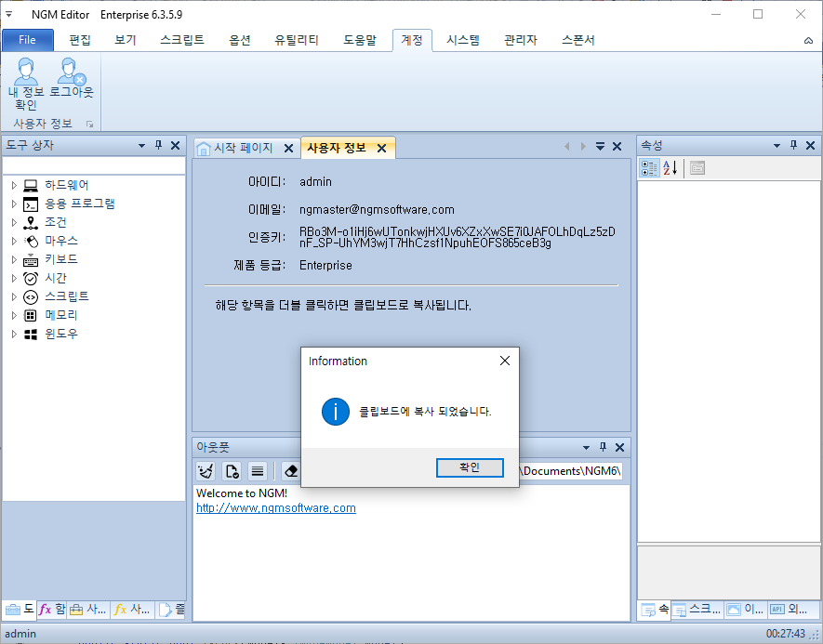
Task: Select the 관리자 ribbon tab
Action: (521, 40)
